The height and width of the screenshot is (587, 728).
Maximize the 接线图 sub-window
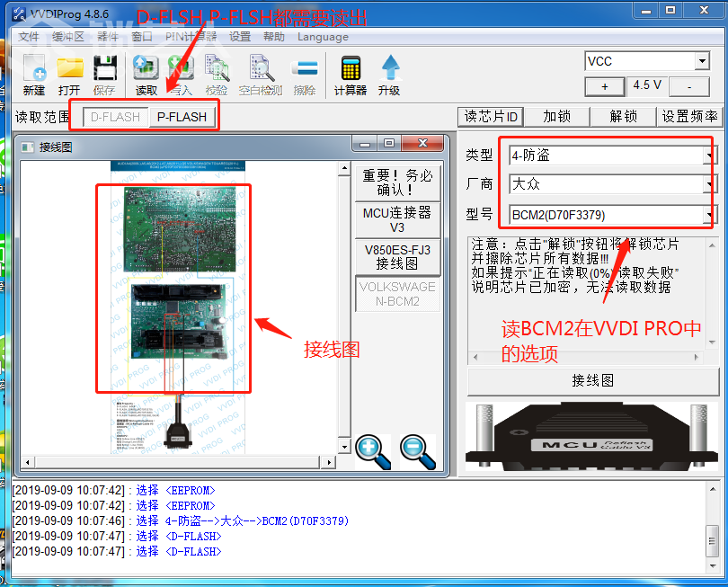click(x=389, y=144)
